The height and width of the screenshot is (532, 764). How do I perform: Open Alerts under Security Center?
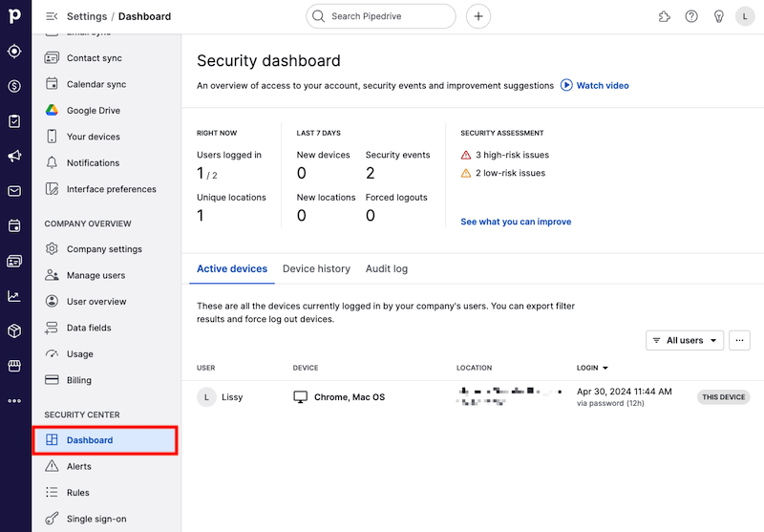click(x=79, y=466)
